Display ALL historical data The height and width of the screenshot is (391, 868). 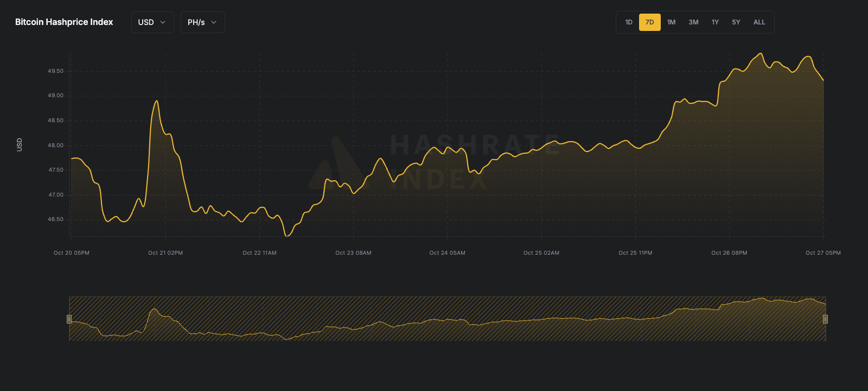759,22
